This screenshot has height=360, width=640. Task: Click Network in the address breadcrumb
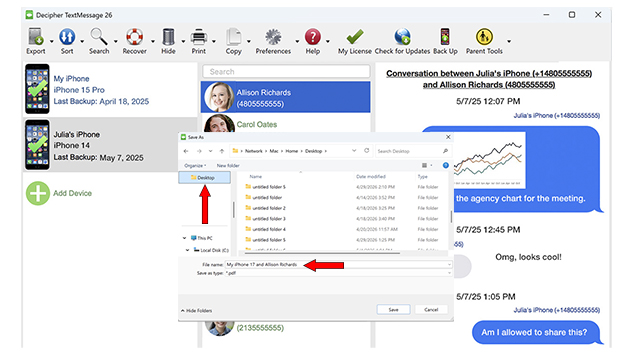[254, 151]
